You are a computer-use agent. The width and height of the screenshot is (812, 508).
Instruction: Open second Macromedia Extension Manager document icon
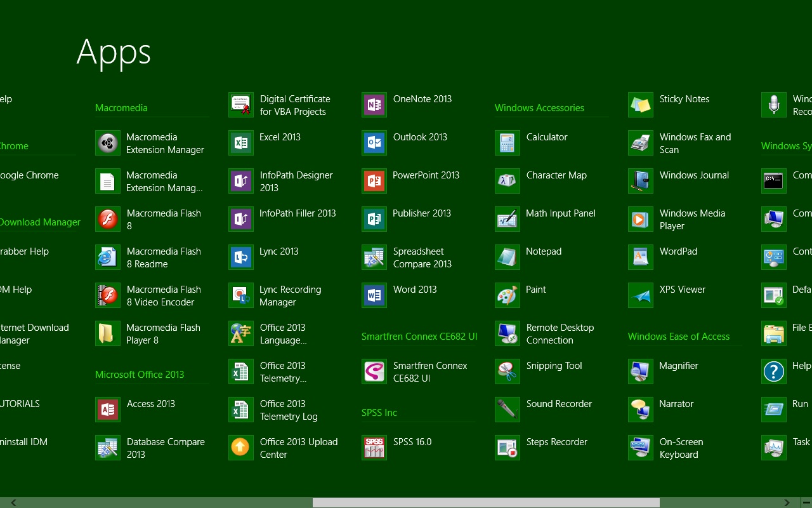tap(108, 181)
